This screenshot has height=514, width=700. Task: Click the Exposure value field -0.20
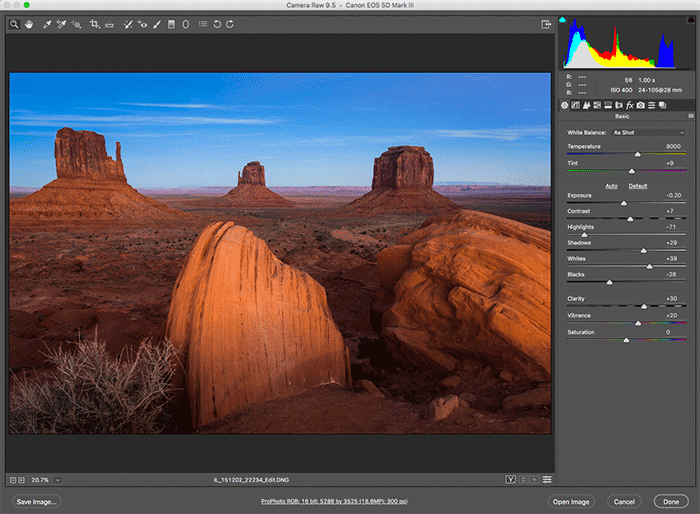point(674,196)
